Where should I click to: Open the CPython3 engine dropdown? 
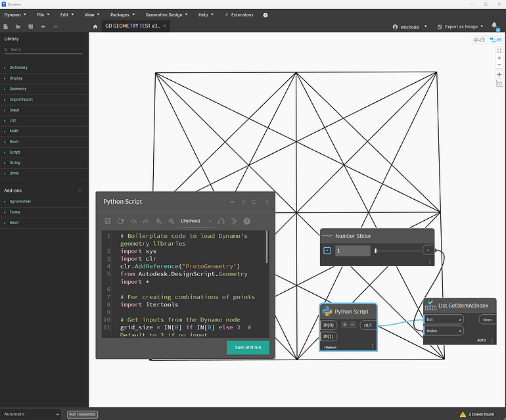tap(196, 221)
